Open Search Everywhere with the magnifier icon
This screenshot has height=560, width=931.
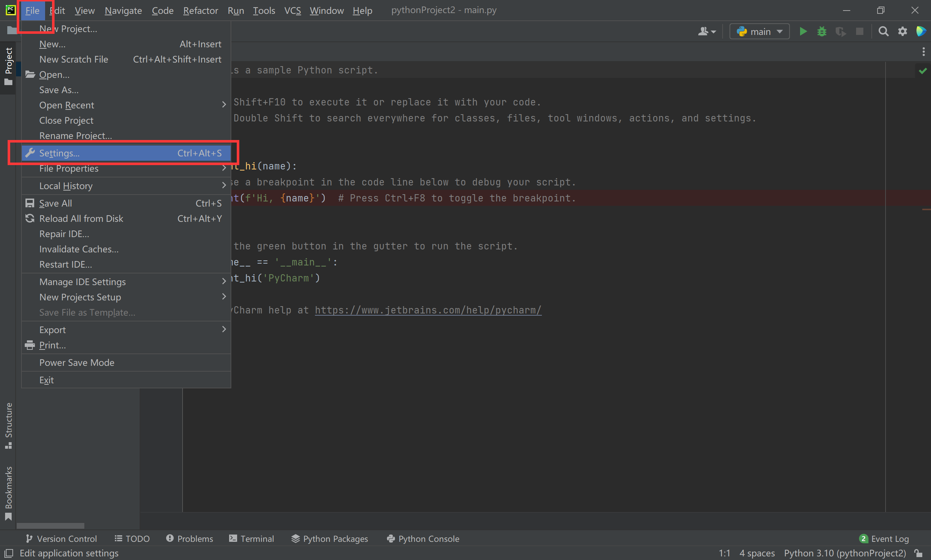click(883, 31)
